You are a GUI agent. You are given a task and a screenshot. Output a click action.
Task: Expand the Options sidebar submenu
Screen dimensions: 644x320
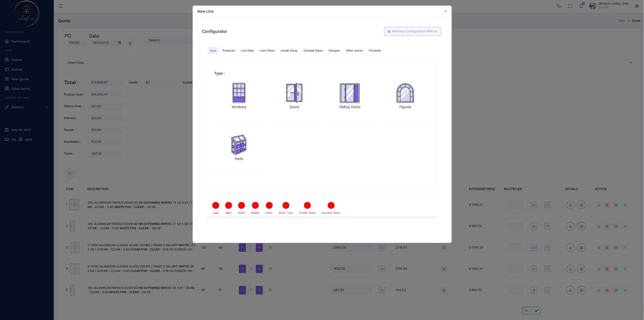pyautogui.click(x=47, y=107)
